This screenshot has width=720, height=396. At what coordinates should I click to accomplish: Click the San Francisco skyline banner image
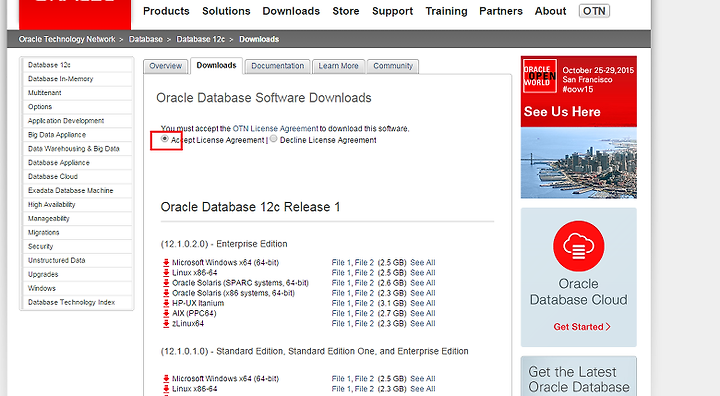point(579,163)
